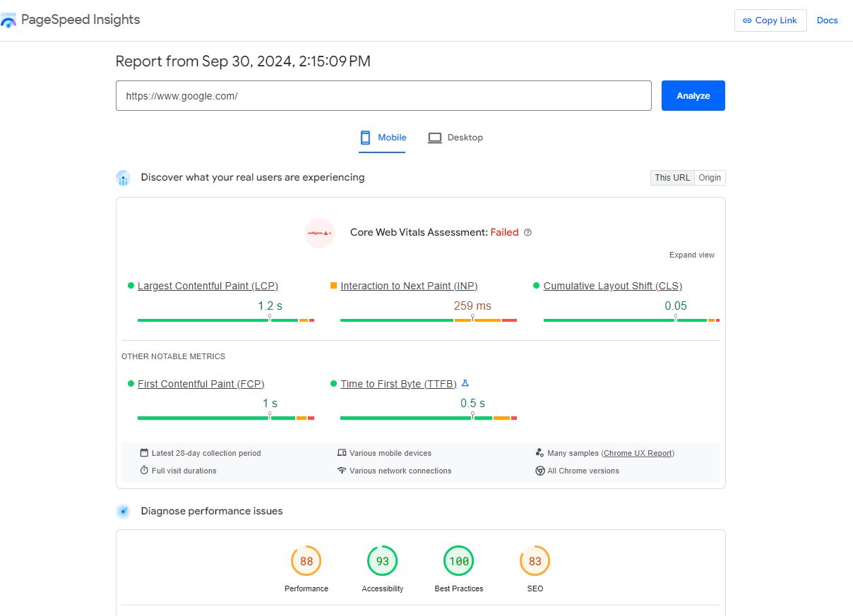The height and width of the screenshot is (616, 853).
Task: Click the green dot beside TTFB metric
Action: click(x=333, y=384)
